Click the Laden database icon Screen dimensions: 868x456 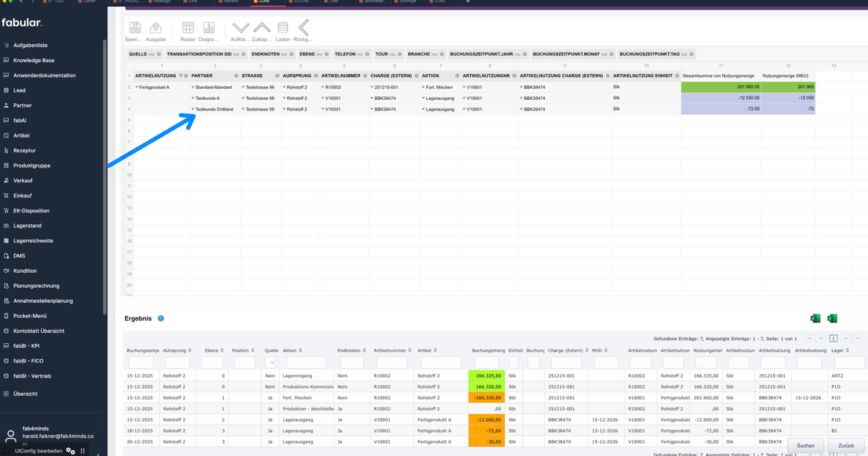coord(282,28)
